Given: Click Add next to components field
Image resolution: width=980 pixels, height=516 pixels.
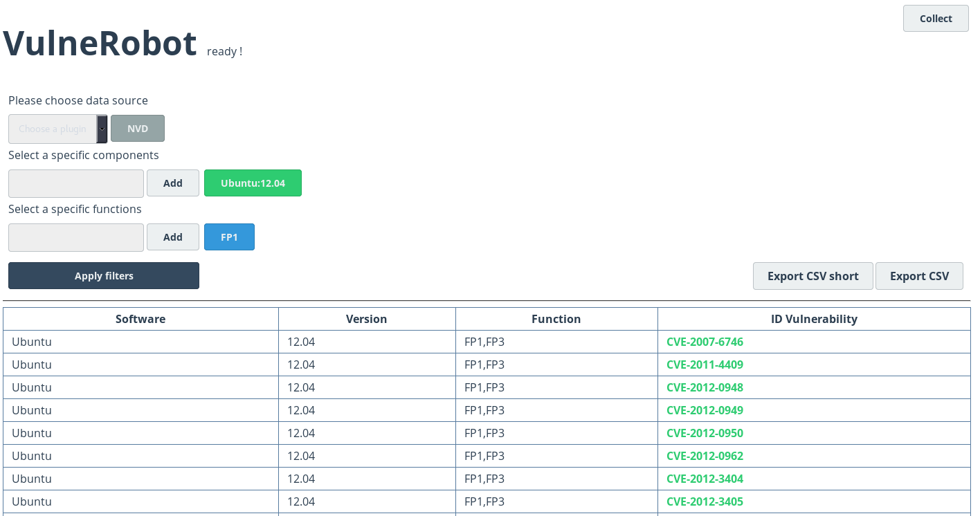Looking at the screenshot, I should coord(173,183).
